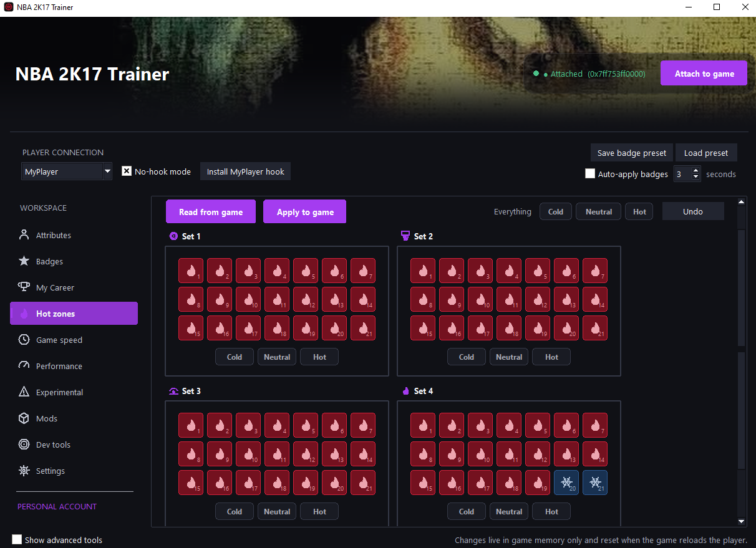The width and height of the screenshot is (756, 548).
Task: Click scrollbar down arrow in hot zones panel
Action: click(742, 521)
